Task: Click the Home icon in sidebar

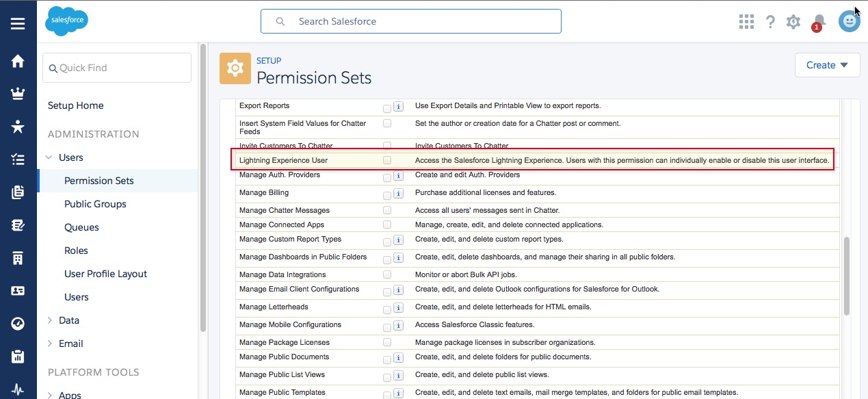Action: [18, 61]
